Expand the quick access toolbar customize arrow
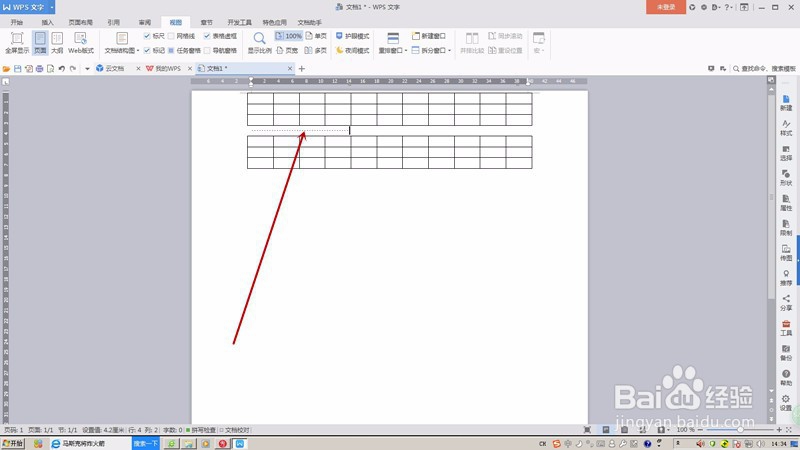 pyautogui.click(x=87, y=68)
